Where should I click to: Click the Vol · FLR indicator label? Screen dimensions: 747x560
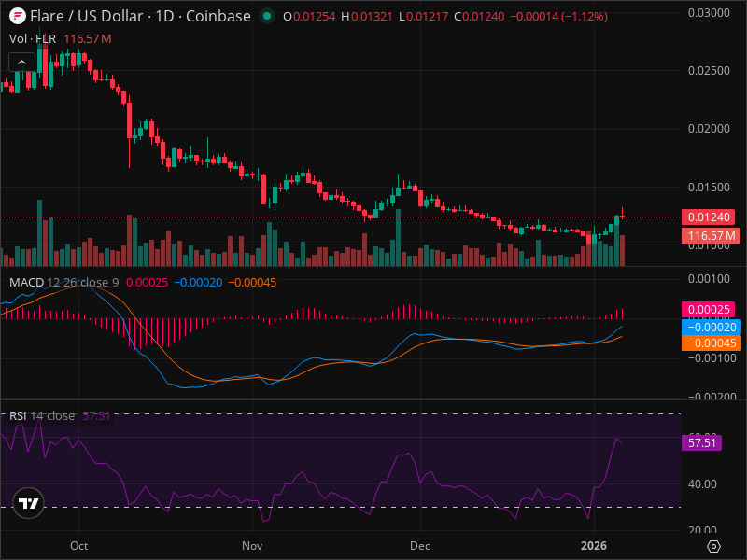[x=33, y=38]
